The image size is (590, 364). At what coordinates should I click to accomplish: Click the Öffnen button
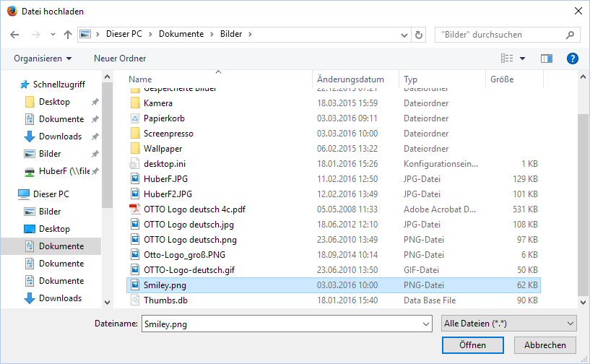click(472, 344)
